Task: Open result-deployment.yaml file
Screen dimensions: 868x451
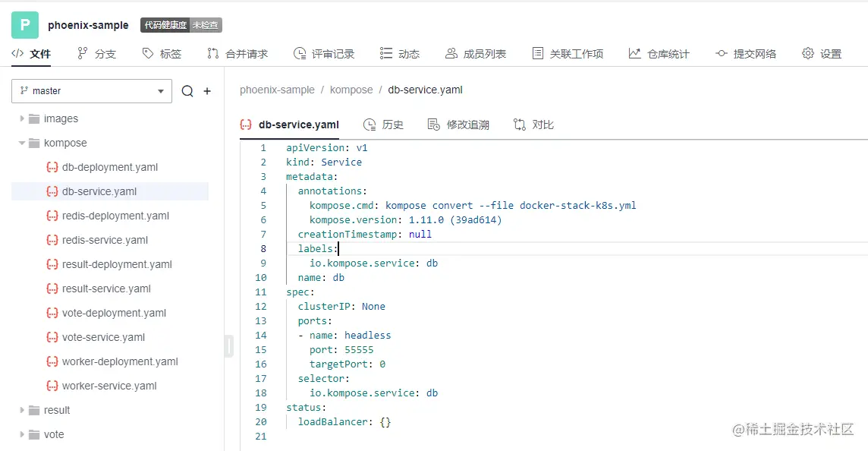Action: (110, 264)
